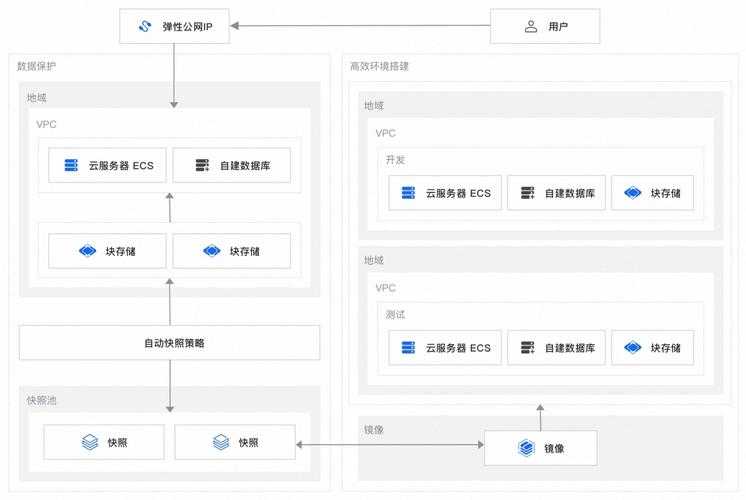Click the 数据保护 section title
The width and height of the screenshot is (746, 500).
[x=36, y=66]
